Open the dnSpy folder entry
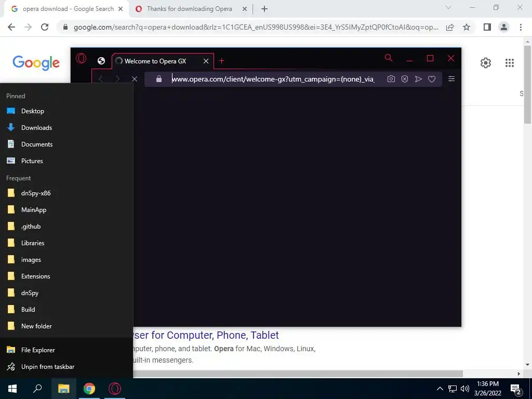 coord(66,293)
